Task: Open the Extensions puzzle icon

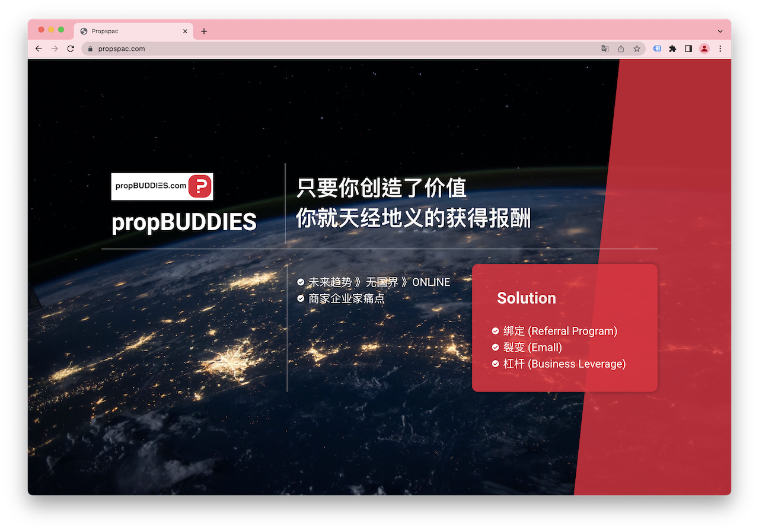Action: (672, 49)
